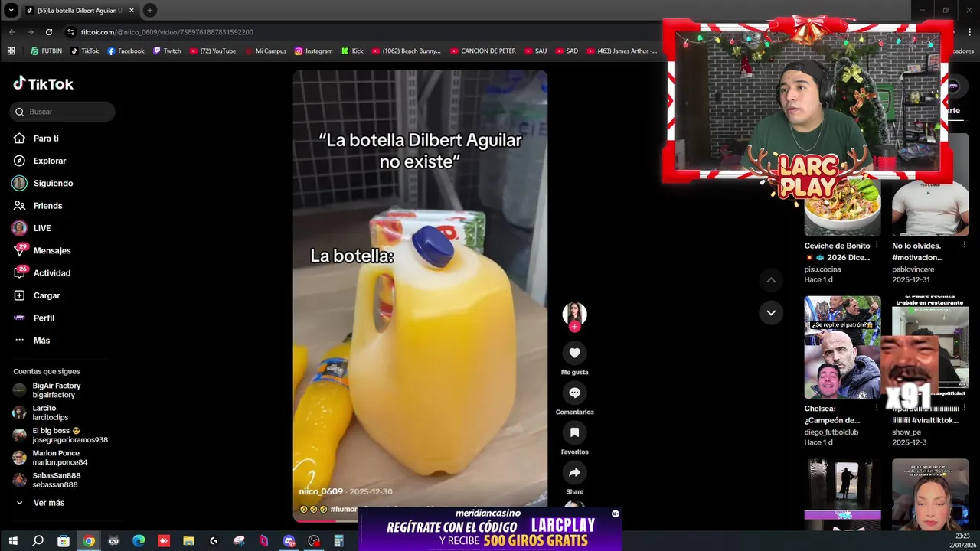Image resolution: width=980 pixels, height=551 pixels.
Task: Click the pisu.cocina author name
Action: [822, 269]
